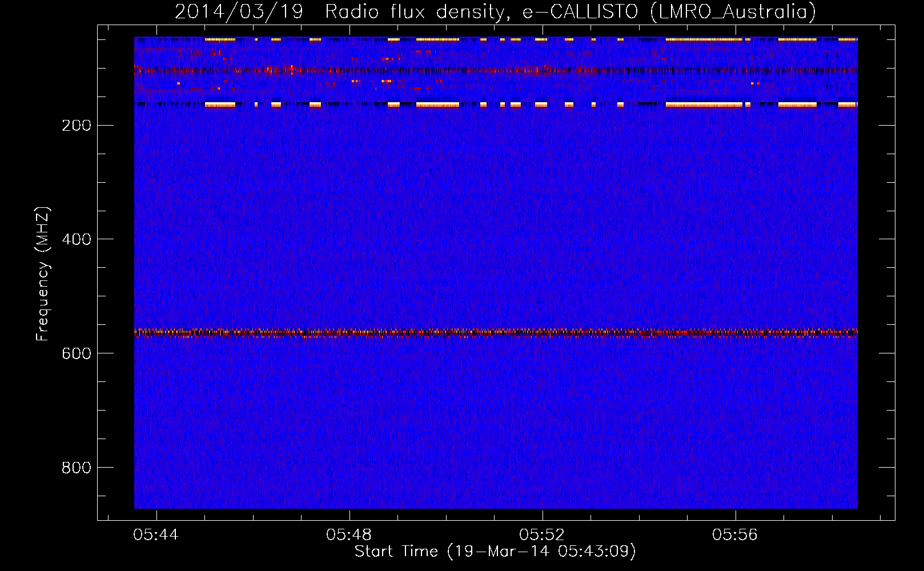Screen dimensions: 924x571
Task: Click the "Frequency (MHz)" vertical axis label
Action: (43, 274)
